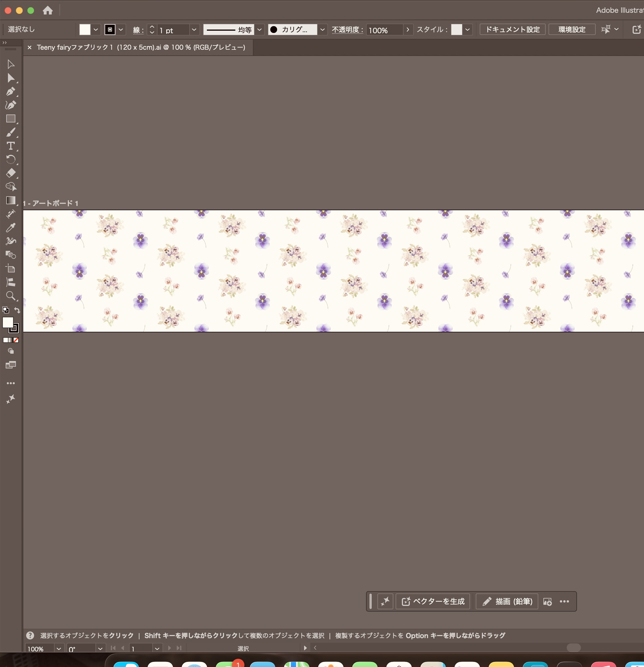Click ドキュメント設定 button

coord(512,30)
